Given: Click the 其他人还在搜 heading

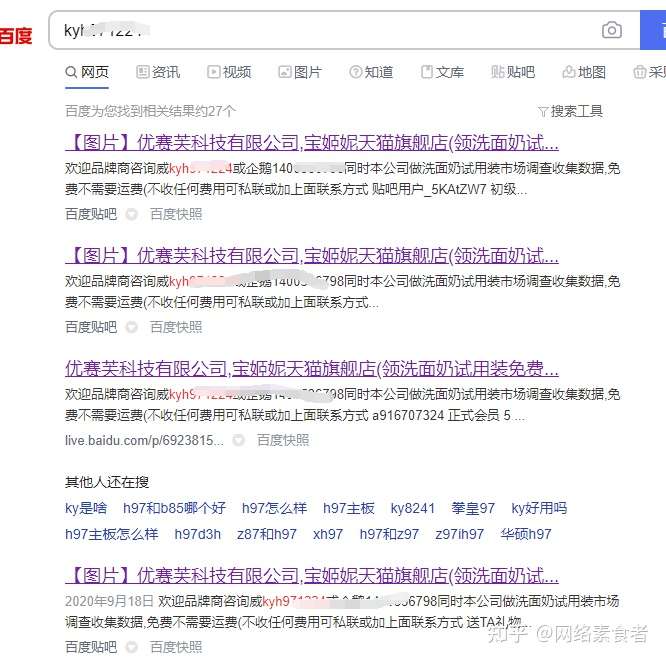Looking at the screenshot, I should (107, 482).
